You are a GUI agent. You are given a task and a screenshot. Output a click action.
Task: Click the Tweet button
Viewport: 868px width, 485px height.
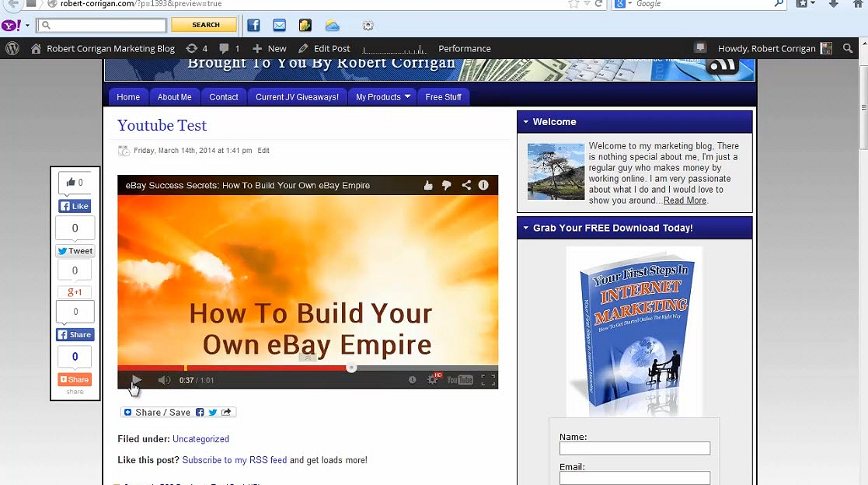[75, 251]
